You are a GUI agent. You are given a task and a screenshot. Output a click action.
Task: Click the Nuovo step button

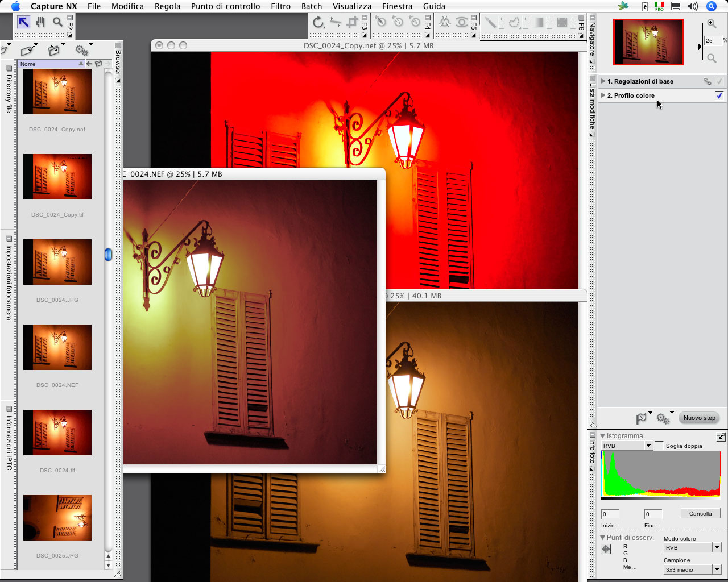700,418
